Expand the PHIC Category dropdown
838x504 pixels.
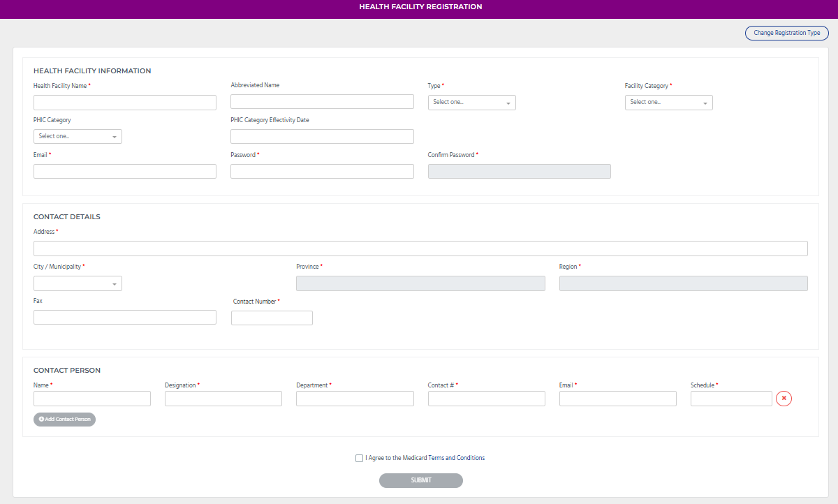click(x=78, y=137)
